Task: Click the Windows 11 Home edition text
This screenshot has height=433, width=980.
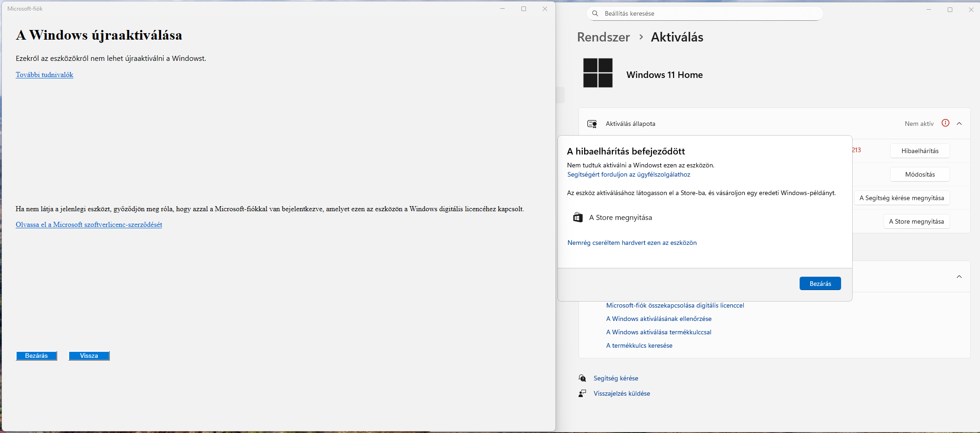Action: pos(664,75)
